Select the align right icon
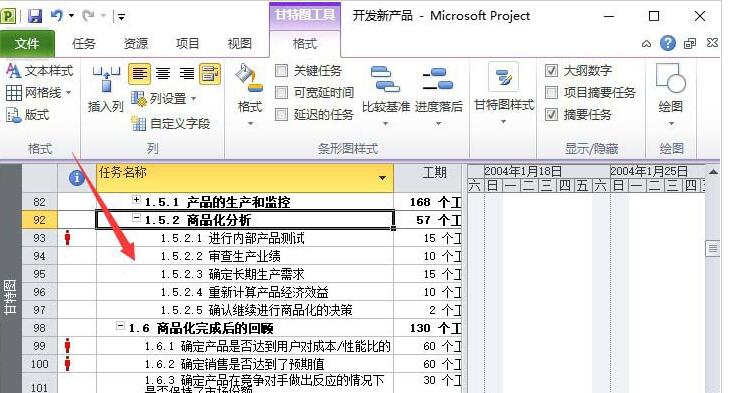The image size is (740, 393). [x=187, y=74]
